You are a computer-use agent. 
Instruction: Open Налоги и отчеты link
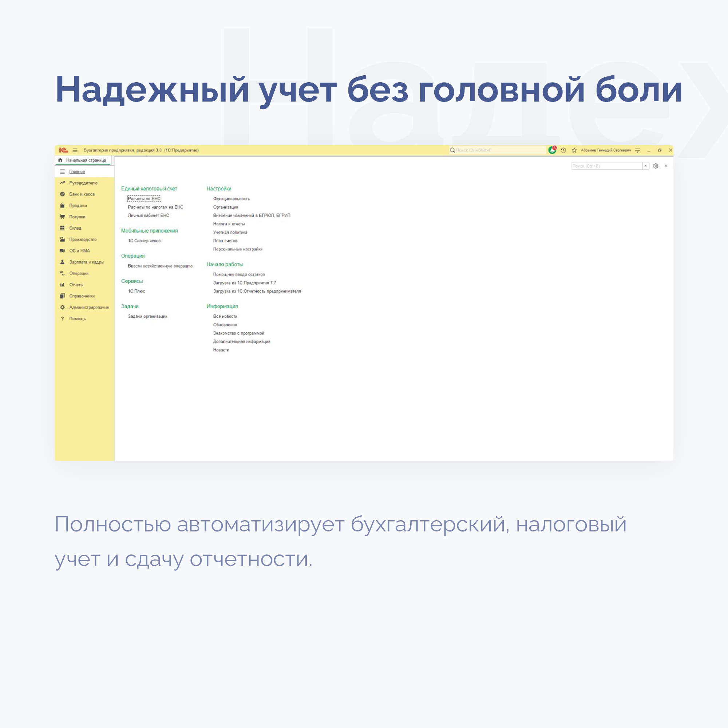229,224
